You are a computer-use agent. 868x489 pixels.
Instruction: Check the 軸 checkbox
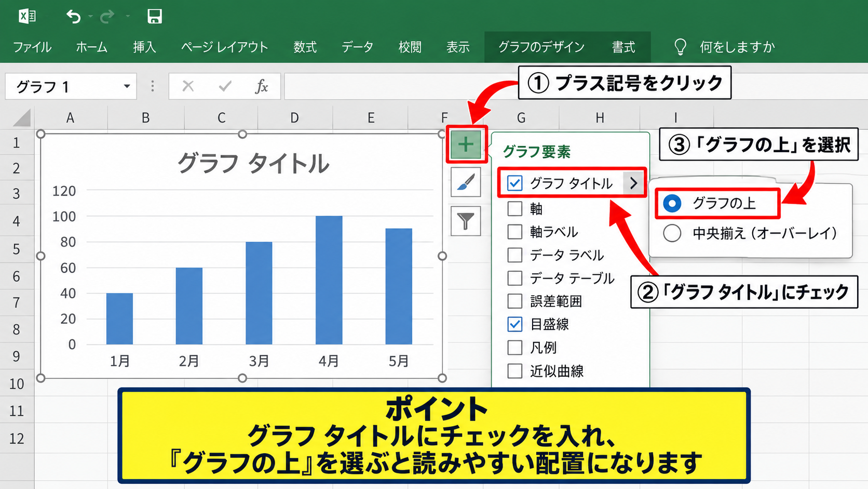[x=514, y=208]
